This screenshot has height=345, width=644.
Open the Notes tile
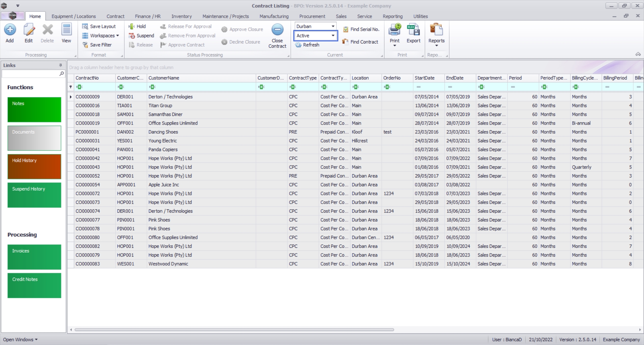[34, 110]
